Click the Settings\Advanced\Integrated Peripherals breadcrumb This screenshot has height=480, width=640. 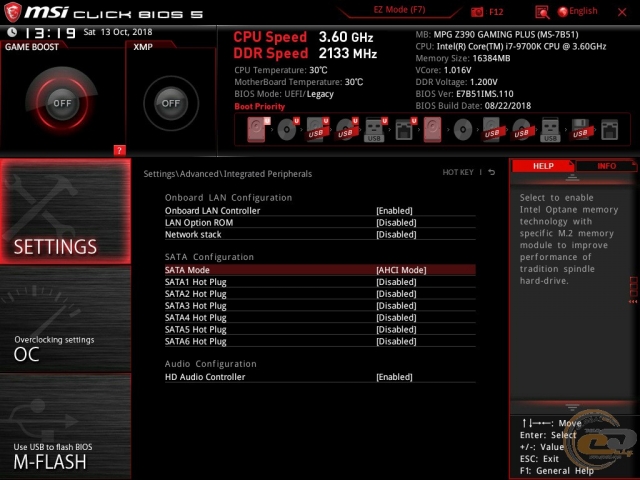[x=227, y=174]
